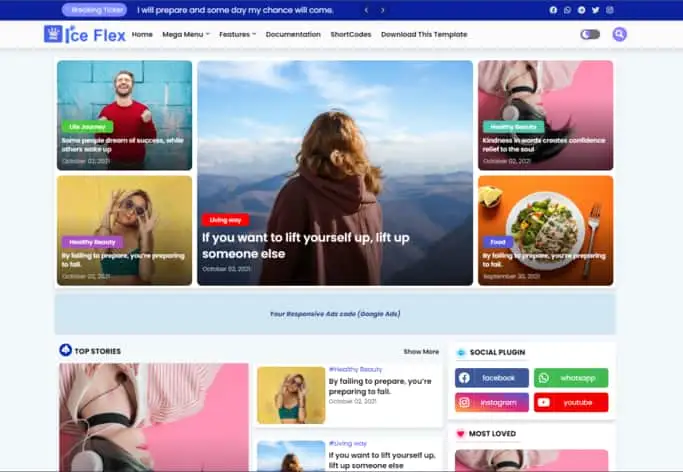Screen dimensions: 683x472
Task: Open WhatsApp icon in top bar
Action: coord(567,10)
